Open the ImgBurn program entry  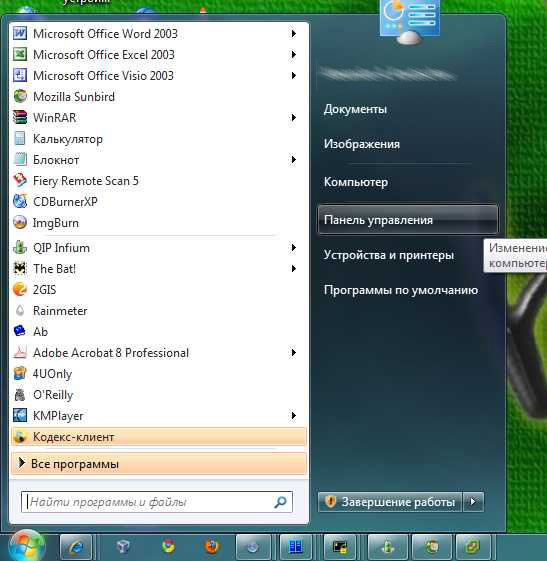[158, 223]
